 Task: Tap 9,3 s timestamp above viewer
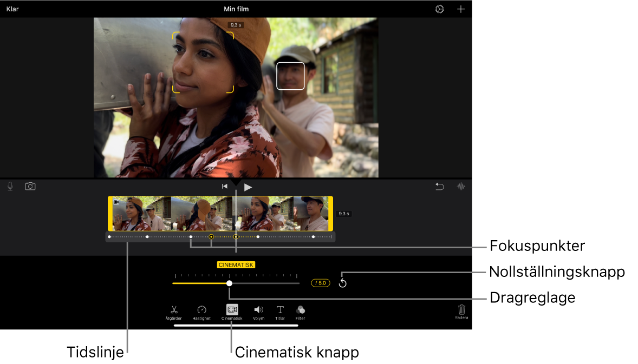coord(236,25)
